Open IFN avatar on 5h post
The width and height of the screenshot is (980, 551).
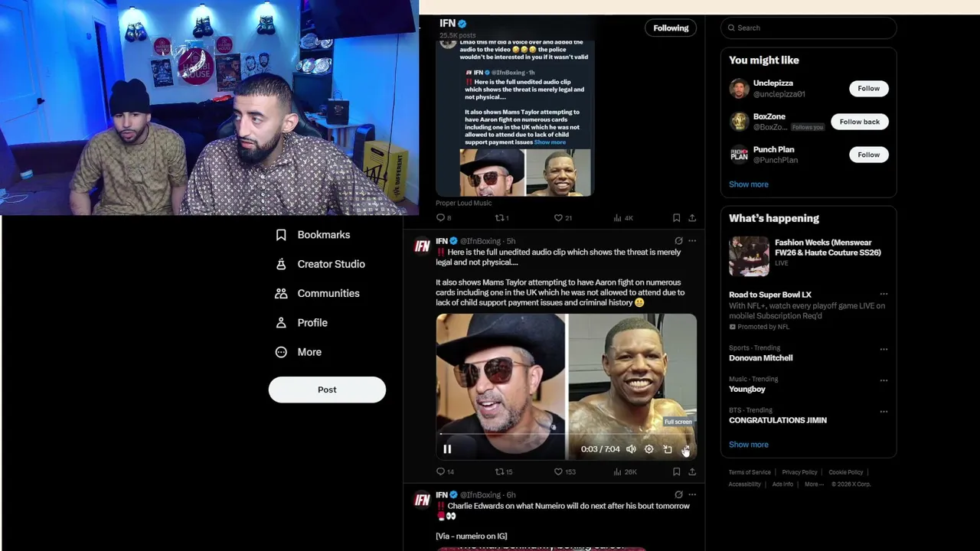(422, 246)
